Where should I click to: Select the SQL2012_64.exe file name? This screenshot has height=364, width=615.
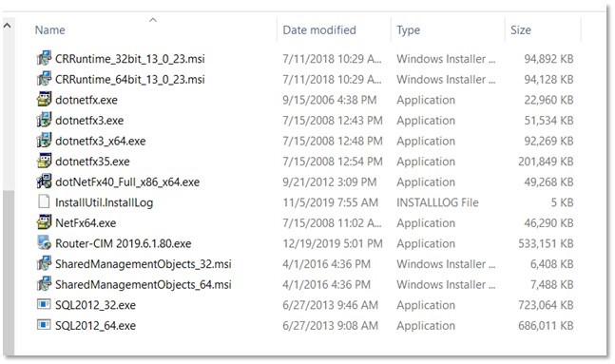[x=96, y=325]
